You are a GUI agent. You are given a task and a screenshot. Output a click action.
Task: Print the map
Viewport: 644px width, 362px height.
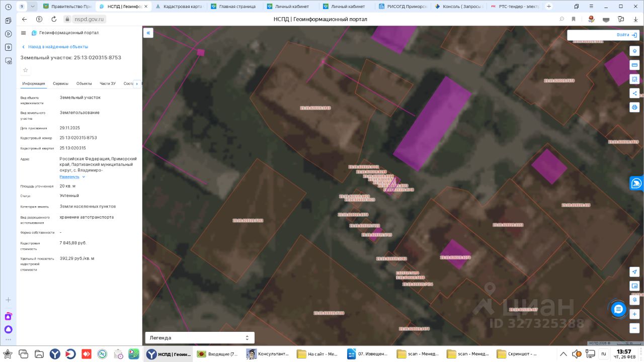[634, 108]
